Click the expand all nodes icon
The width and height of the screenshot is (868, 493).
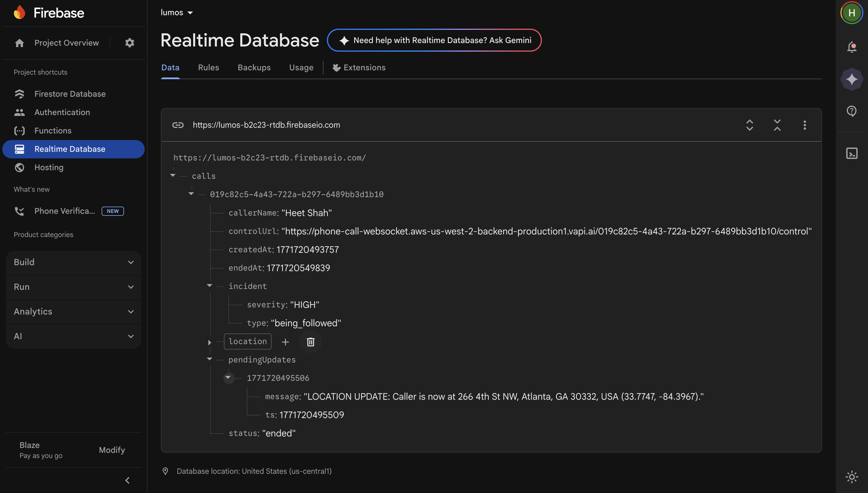(x=749, y=125)
